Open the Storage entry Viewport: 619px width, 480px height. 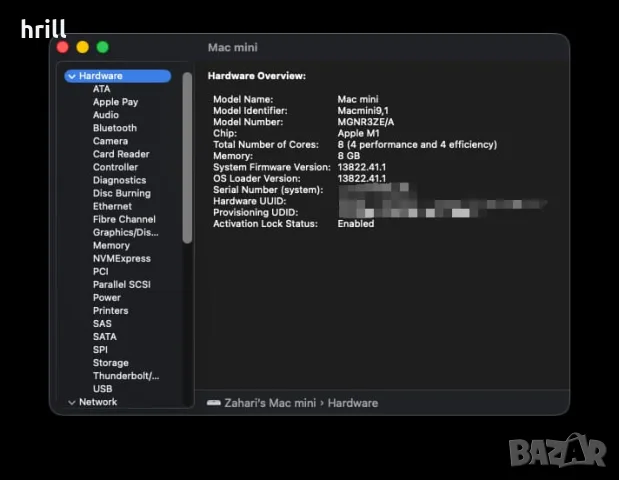pyautogui.click(x=111, y=363)
